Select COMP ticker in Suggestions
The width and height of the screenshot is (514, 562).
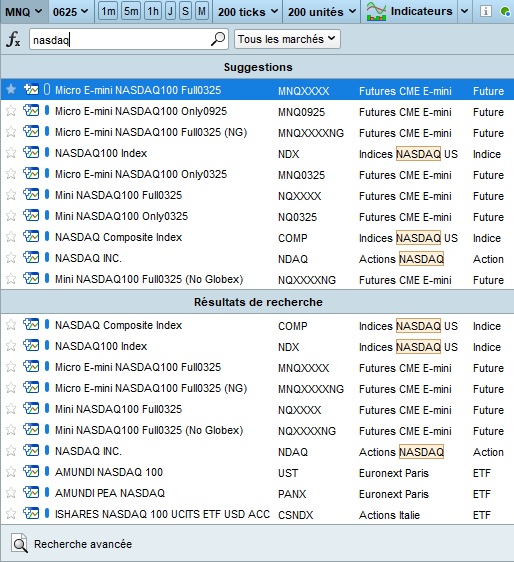292,238
